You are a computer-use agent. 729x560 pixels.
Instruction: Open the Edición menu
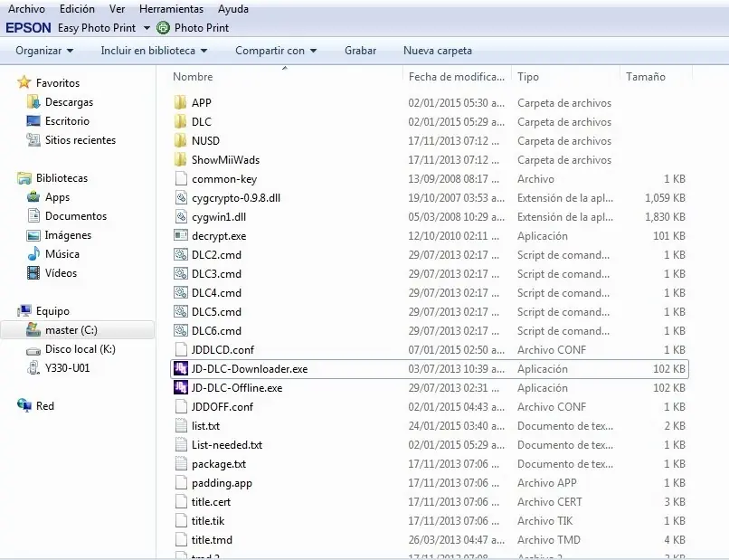click(77, 9)
